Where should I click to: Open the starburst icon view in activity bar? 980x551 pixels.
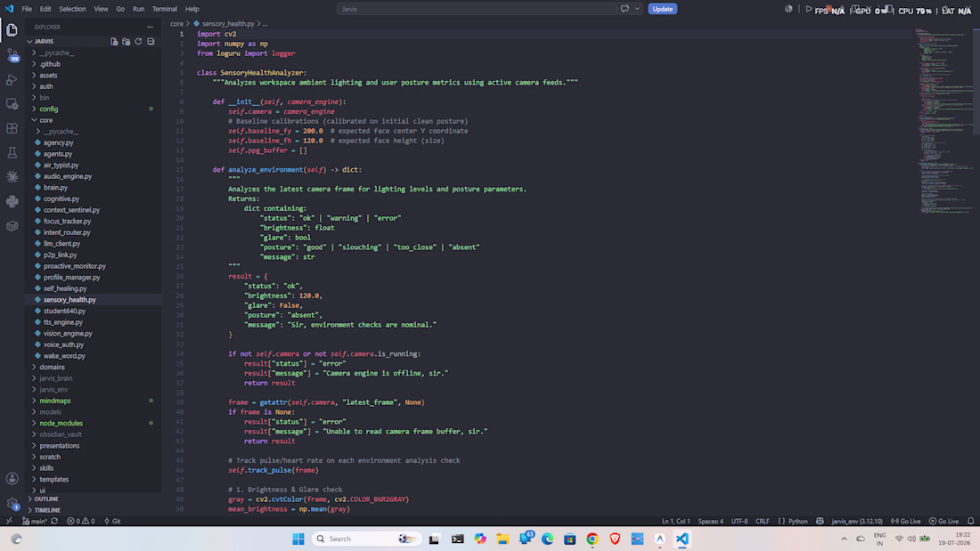(x=12, y=177)
